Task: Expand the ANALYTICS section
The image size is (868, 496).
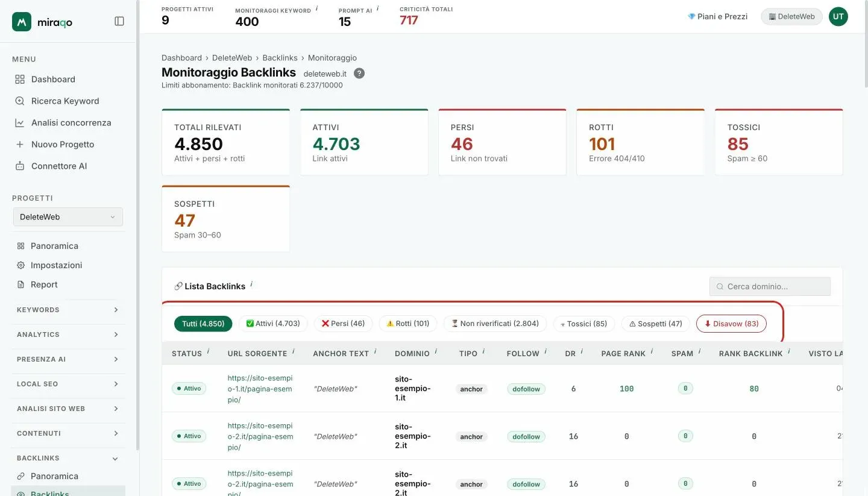Action: point(68,334)
